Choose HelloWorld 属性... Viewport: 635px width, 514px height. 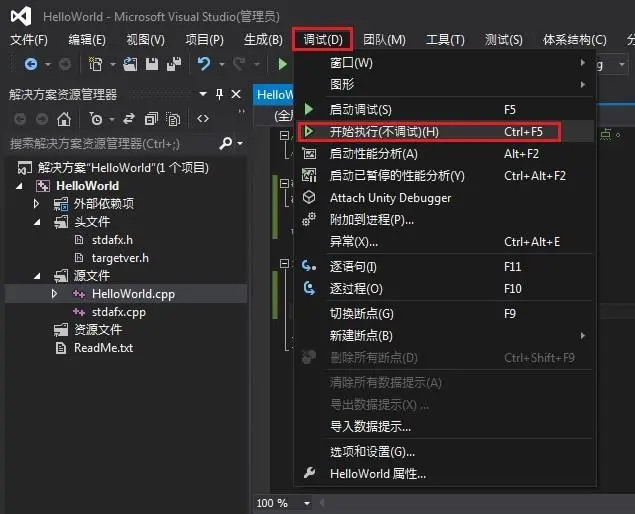445,473
